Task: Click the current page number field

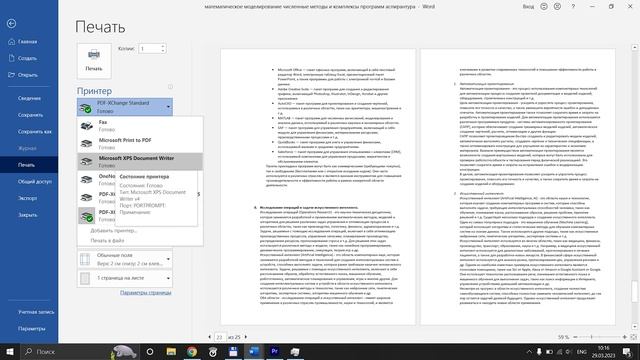Action: point(220,337)
